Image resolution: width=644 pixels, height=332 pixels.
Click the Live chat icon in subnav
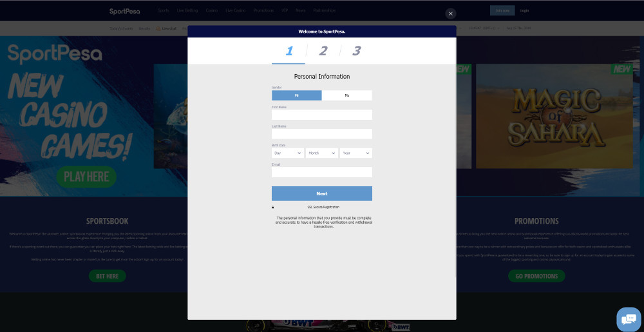tap(158, 28)
